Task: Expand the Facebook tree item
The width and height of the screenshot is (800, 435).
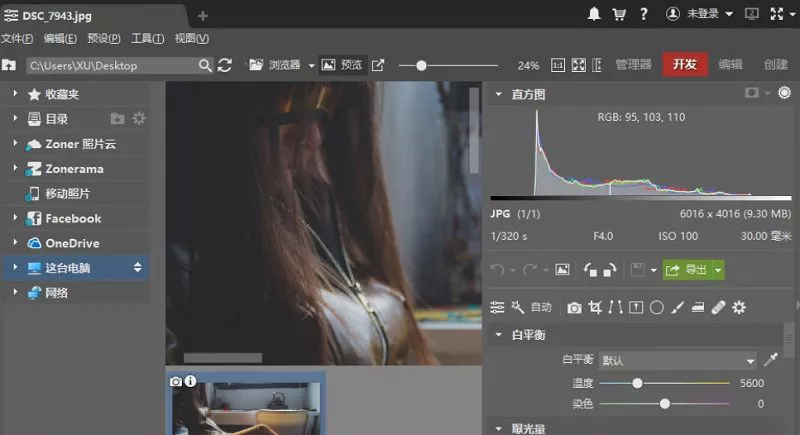Action: (x=16, y=218)
